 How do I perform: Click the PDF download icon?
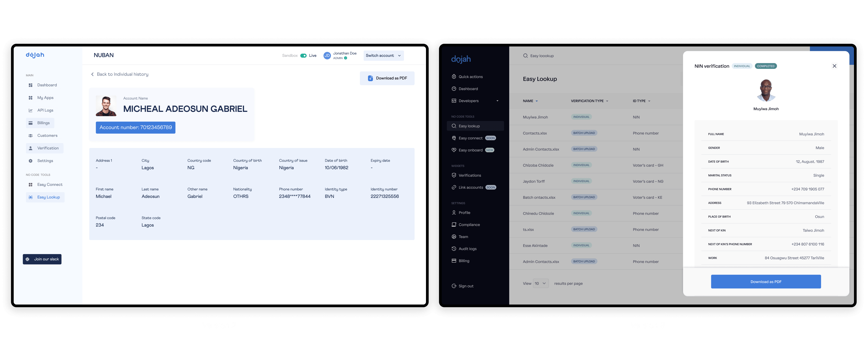coord(370,78)
